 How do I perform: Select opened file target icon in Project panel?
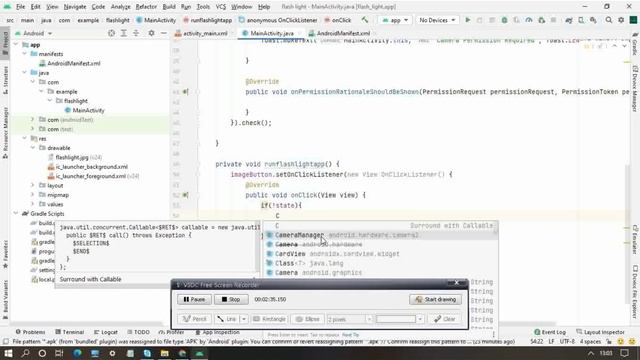tap(111, 33)
